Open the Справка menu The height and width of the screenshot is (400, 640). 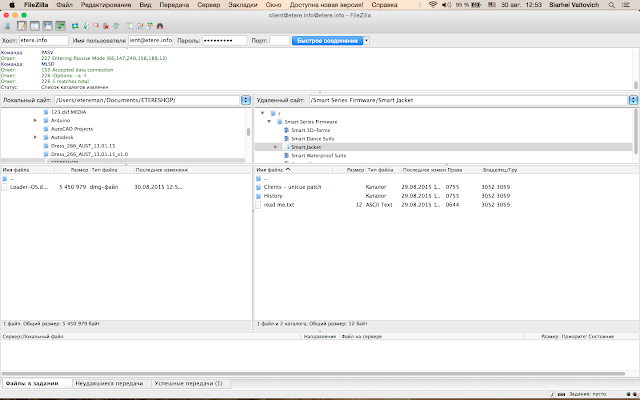pos(384,5)
